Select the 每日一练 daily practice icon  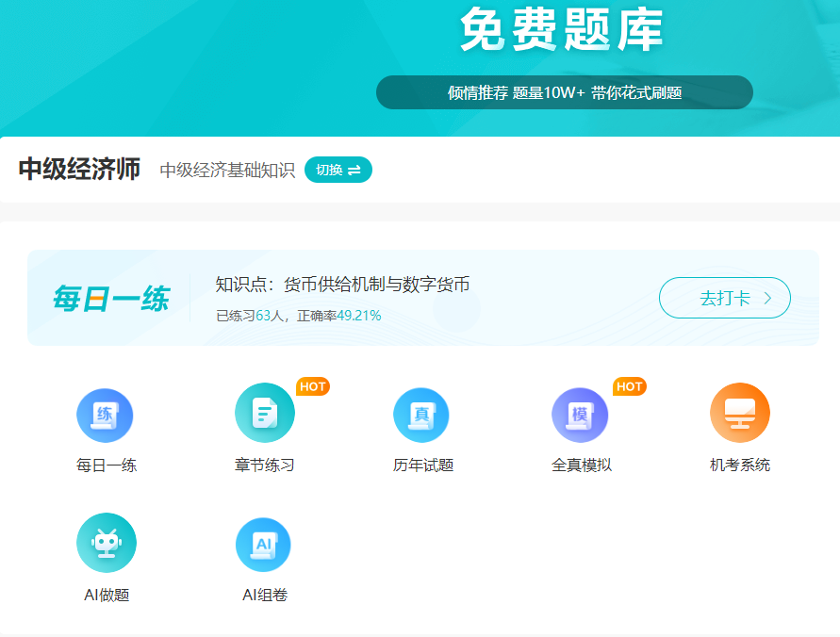click(x=105, y=415)
